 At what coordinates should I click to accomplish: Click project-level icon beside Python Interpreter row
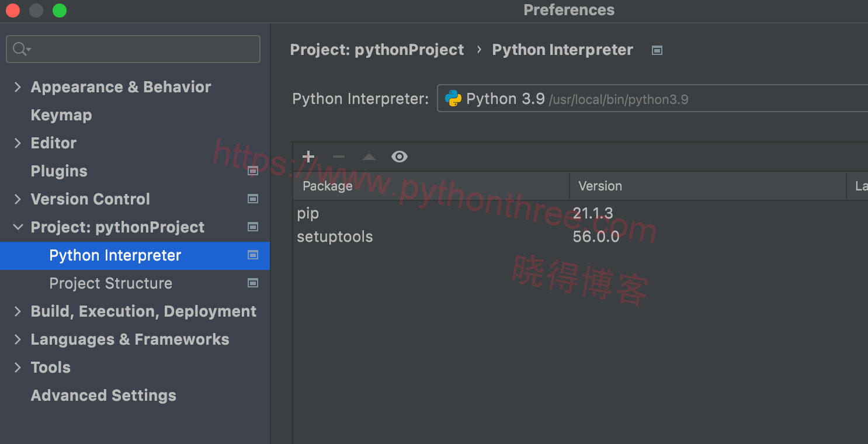253,255
